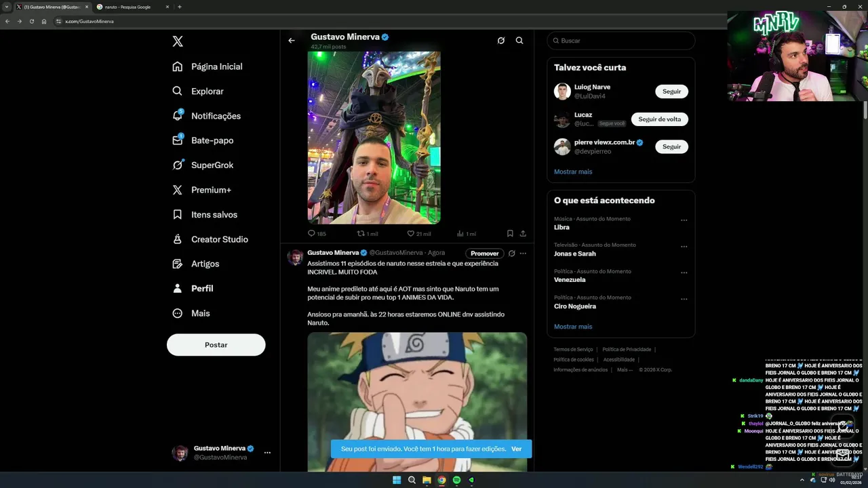
Task: Open the Ciro Nogueira trending topic
Action: [575, 306]
